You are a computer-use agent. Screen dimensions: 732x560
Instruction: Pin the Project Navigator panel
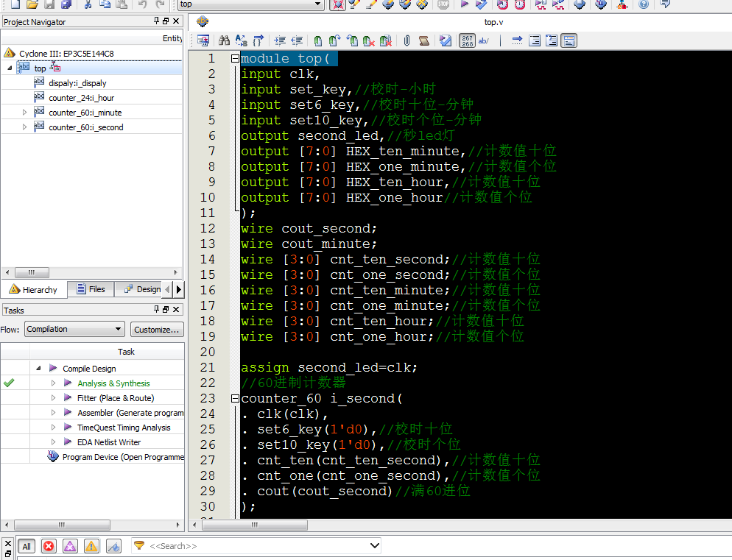pos(156,21)
